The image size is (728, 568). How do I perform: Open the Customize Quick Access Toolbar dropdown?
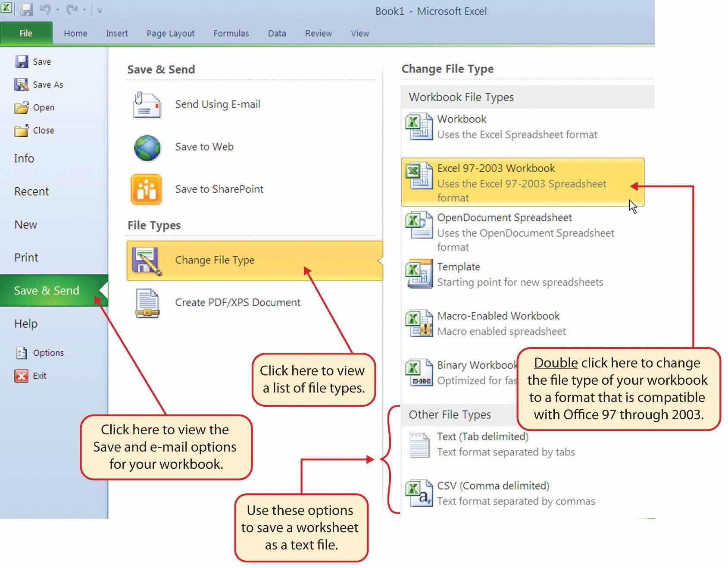coord(100,10)
